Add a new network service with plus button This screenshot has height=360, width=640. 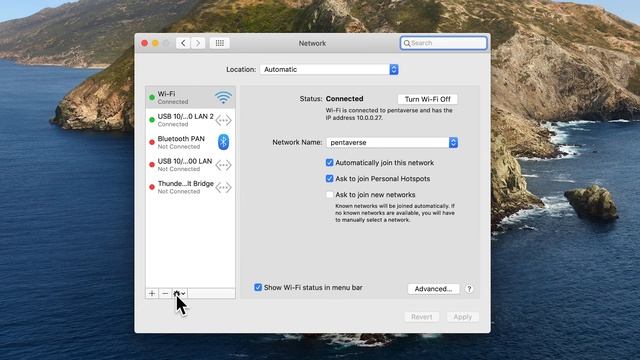click(x=152, y=293)
